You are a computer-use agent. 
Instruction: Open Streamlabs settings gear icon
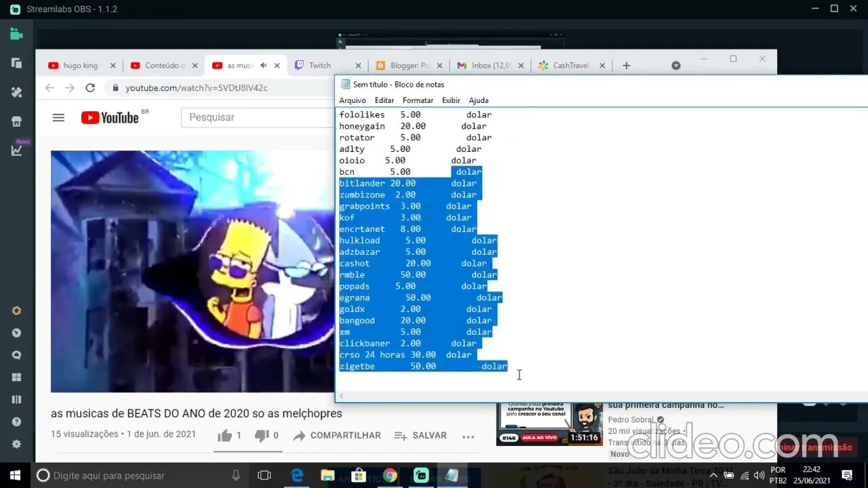[x=16, y=444]
